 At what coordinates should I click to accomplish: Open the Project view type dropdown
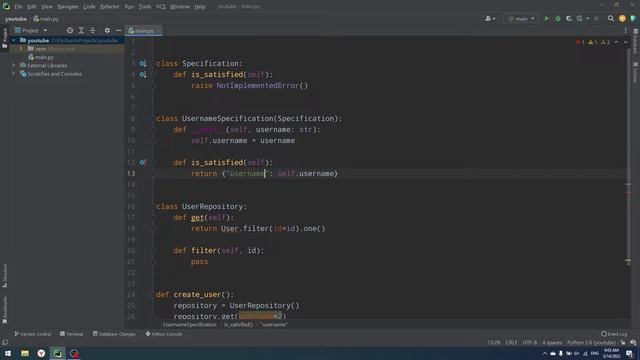31,30
